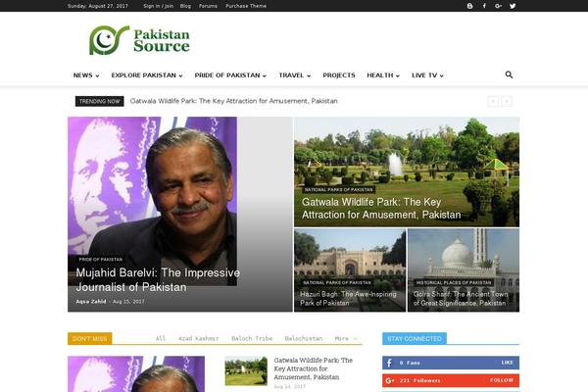Click Historical Places of Pakistan category tag
Viewport: 588px width, 392px height.
(x=454, y=282)
